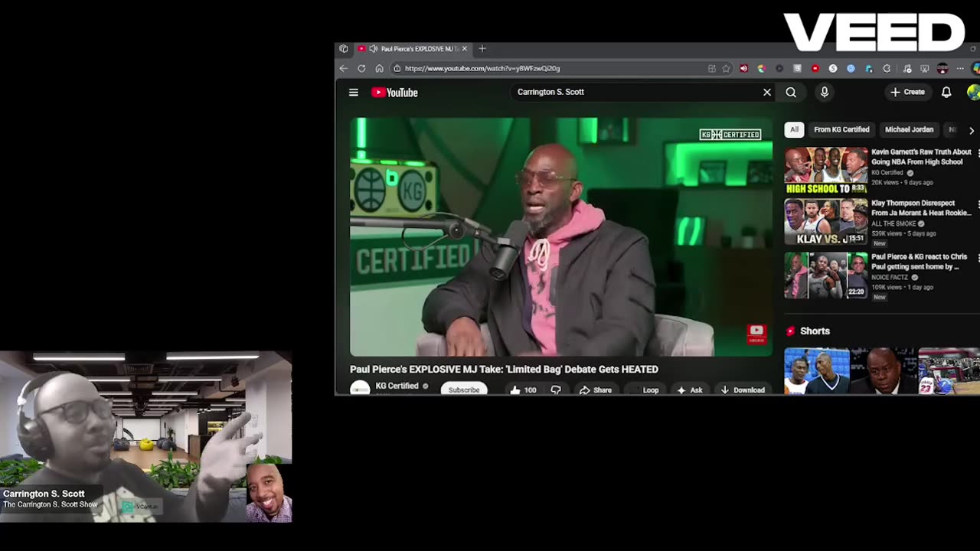The image size is (980, 551).
Task: Close the Paul Pierce's EXPLOSIVE MJ tab
Action: 464,49
